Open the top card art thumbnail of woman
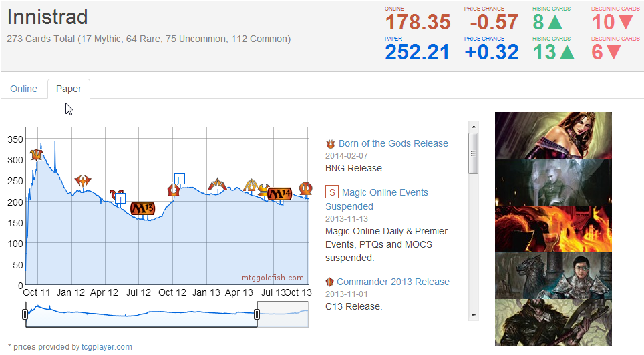644x355 pixels. point(553,135)
